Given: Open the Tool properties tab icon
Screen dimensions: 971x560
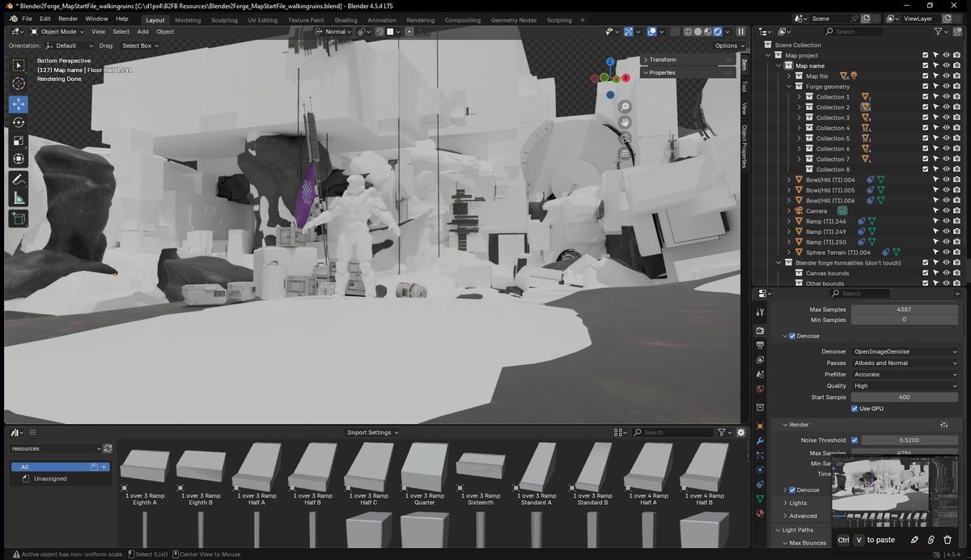Looking at the screenshot, I should (x=760, y=312).
